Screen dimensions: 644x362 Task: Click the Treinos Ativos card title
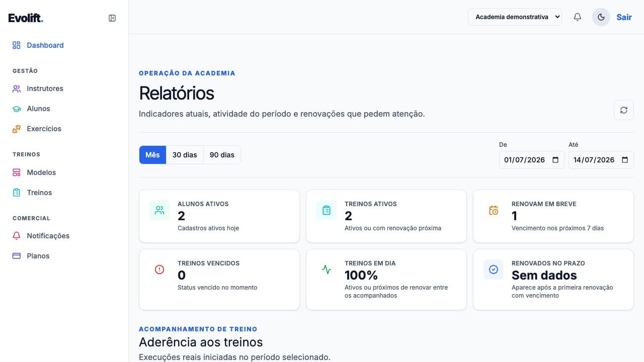pos(371,204)
